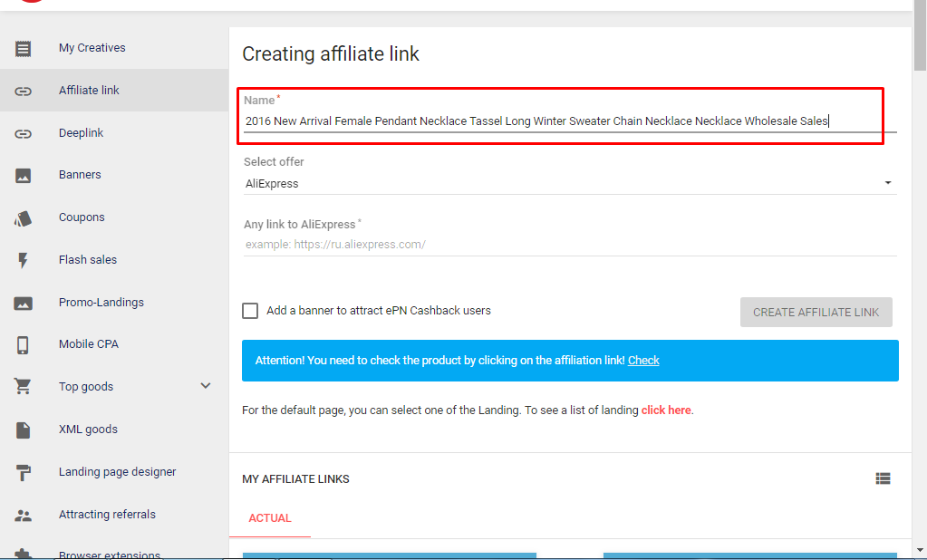Select Affiliate link in sidebar
927x560 pixels.
[x=114, y=91]
